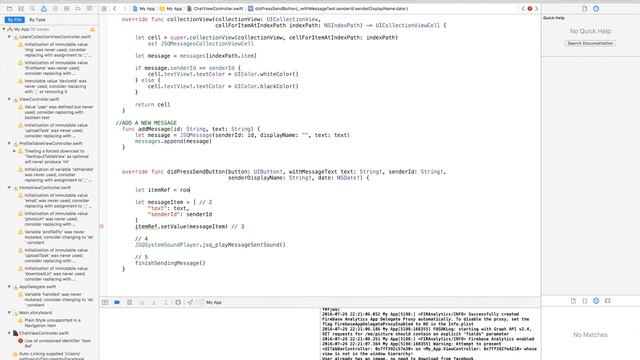Viewport: 640px width, 360px height.
Task: Click ChatViewController.swift in jump bar
Action: click(215, 9)
